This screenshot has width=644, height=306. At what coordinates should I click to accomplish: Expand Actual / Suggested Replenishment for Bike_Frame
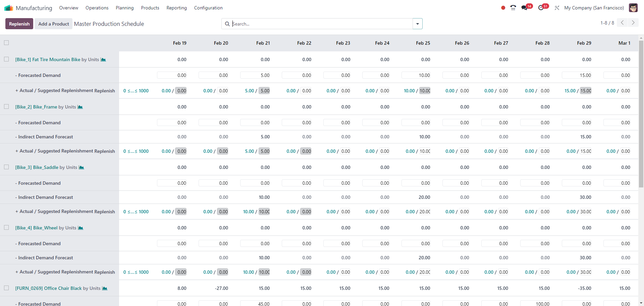(x=54, y=151)
